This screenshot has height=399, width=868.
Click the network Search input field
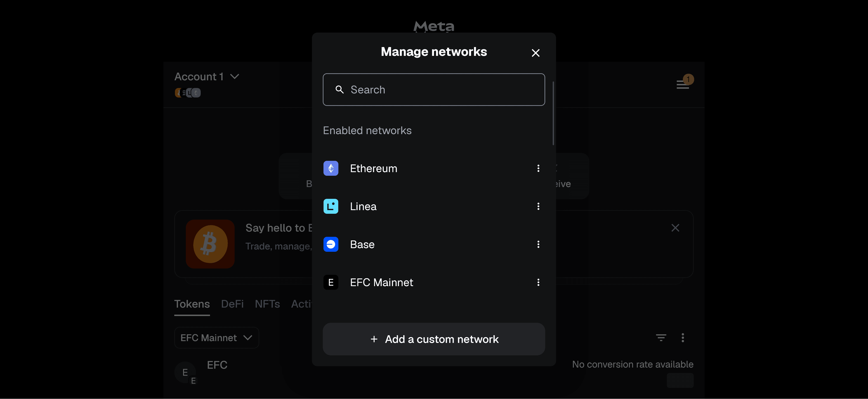(x=434, y=90)
